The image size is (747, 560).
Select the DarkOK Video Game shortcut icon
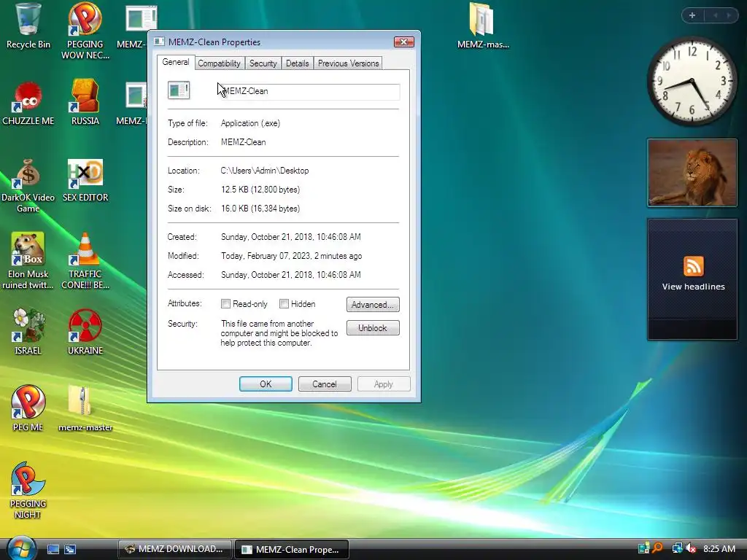click(28, 174)
